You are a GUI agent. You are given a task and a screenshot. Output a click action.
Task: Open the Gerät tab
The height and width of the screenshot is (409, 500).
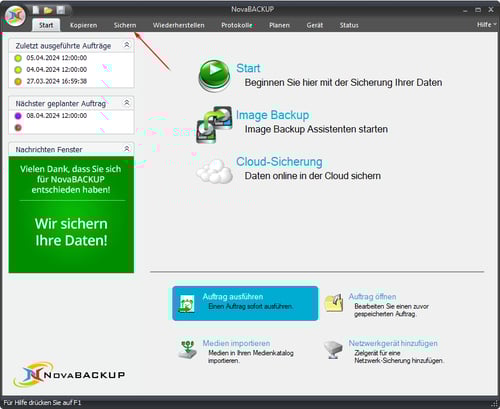point(315,25)
